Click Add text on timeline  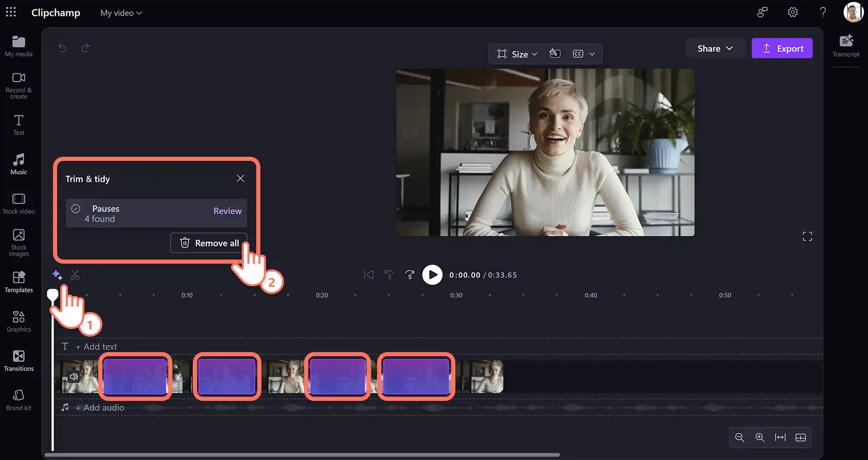96,347
